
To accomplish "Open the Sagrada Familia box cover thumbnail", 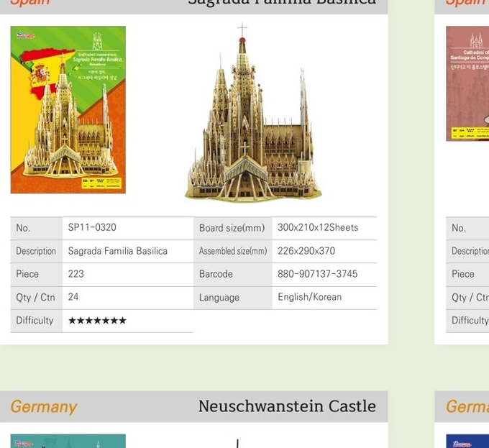I will pyautogui.click(x=68, y=110).
